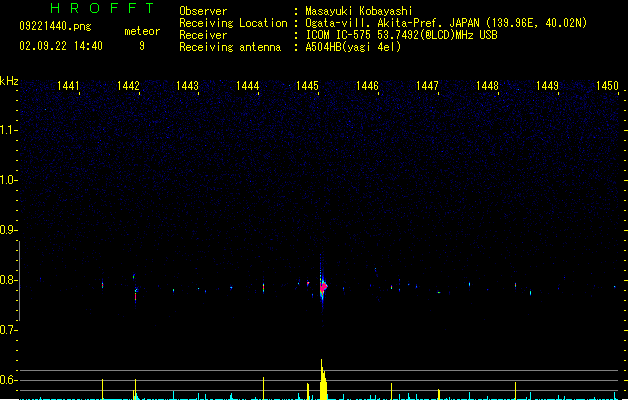Click time axis label 1442

pos(128,86)
